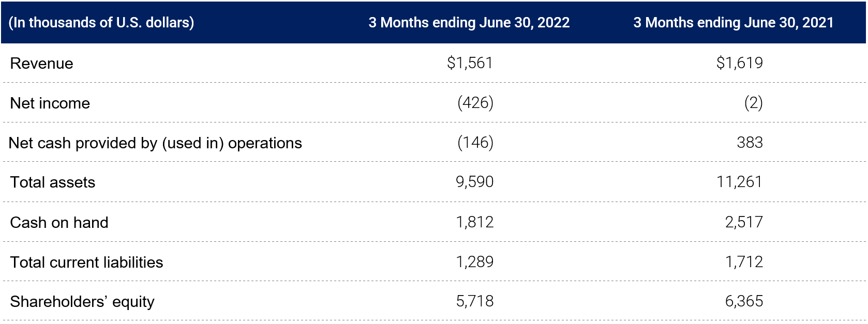Image resolution: width=868 pixels, height=324 pixels.
Task: Click the "(In thousands of U.S. dollars)" header
Action: tap(101, 23)
